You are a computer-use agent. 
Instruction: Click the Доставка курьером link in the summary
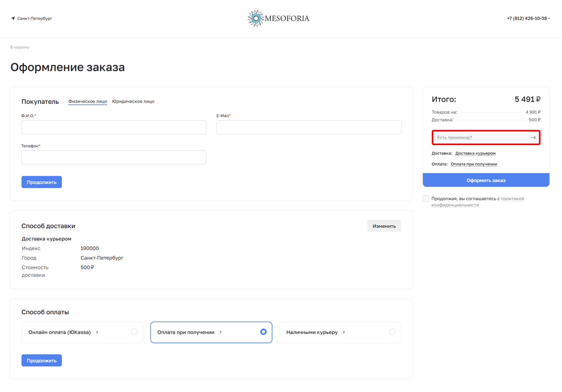click(x=475, y=153)
